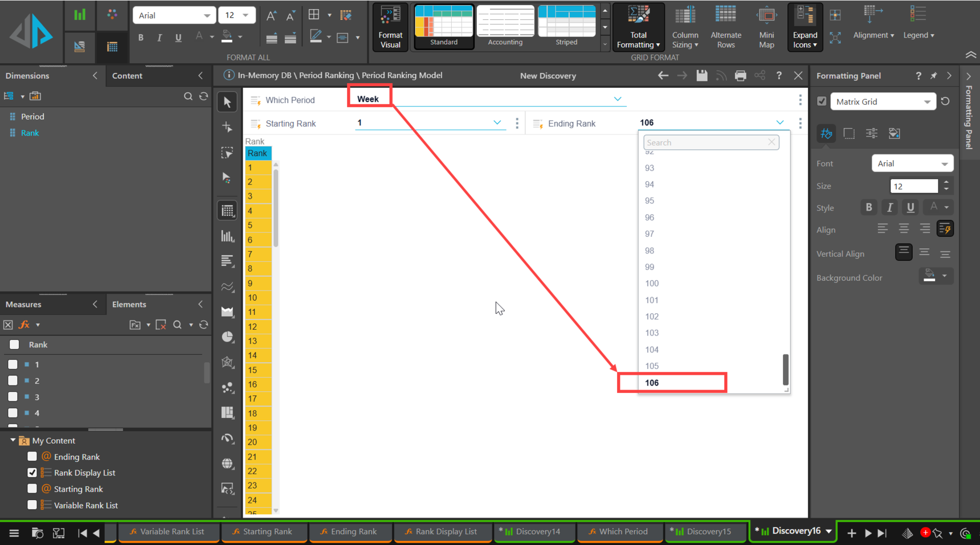Click the fx formula icon in Elements

click(24, 325)
